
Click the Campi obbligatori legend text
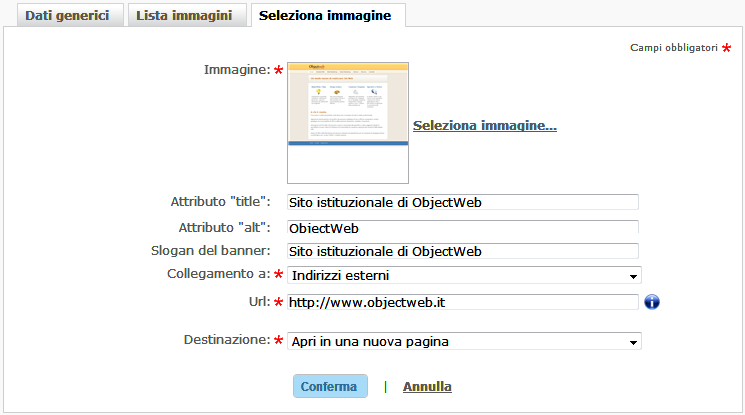(x=673, y=48)
